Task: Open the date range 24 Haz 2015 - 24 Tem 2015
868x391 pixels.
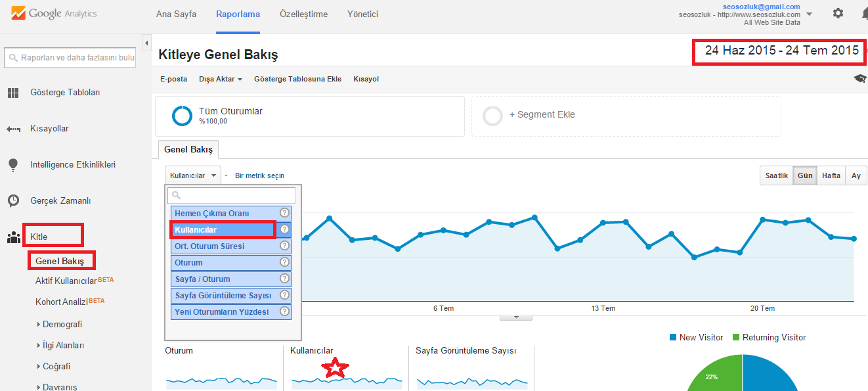Action: [x=781, y=51]
